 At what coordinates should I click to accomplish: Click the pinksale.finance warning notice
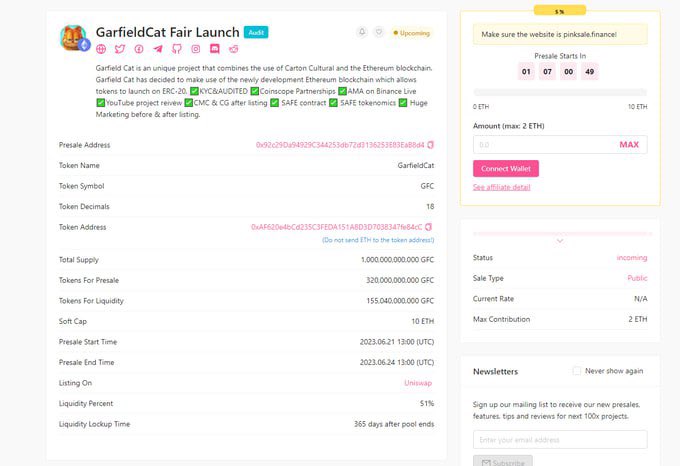(560, 34)
